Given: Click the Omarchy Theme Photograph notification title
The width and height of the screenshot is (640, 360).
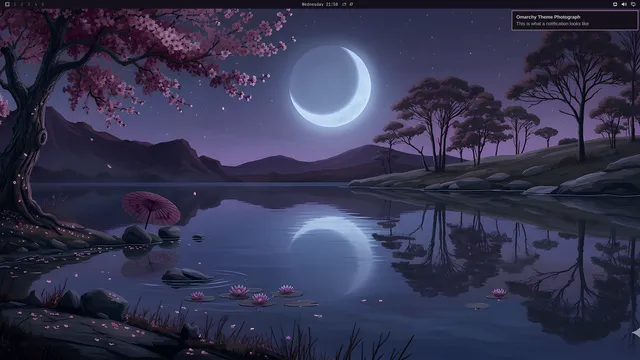Looking at the screenshot, I should coord(548,17).
